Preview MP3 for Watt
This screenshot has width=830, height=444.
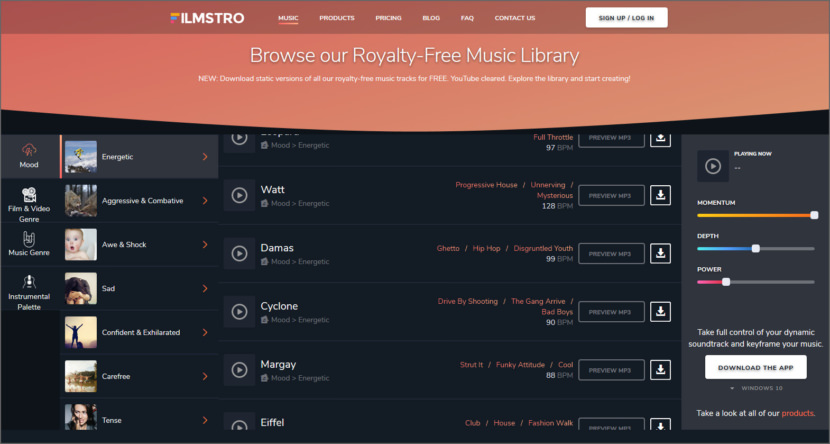click(x=611, y=195)
